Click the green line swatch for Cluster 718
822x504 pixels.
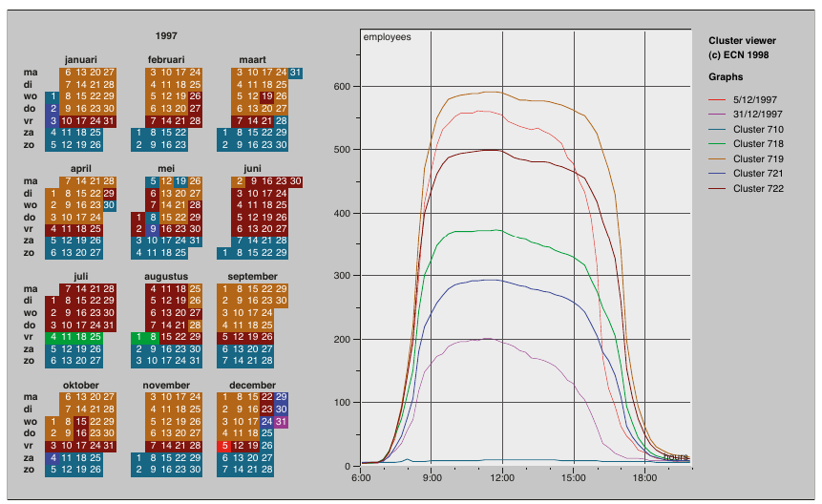(x=717, y=144)
